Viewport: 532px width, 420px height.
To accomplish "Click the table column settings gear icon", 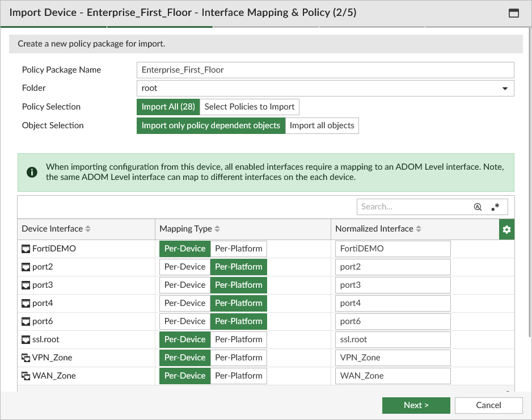I will (x=506, y=229).
